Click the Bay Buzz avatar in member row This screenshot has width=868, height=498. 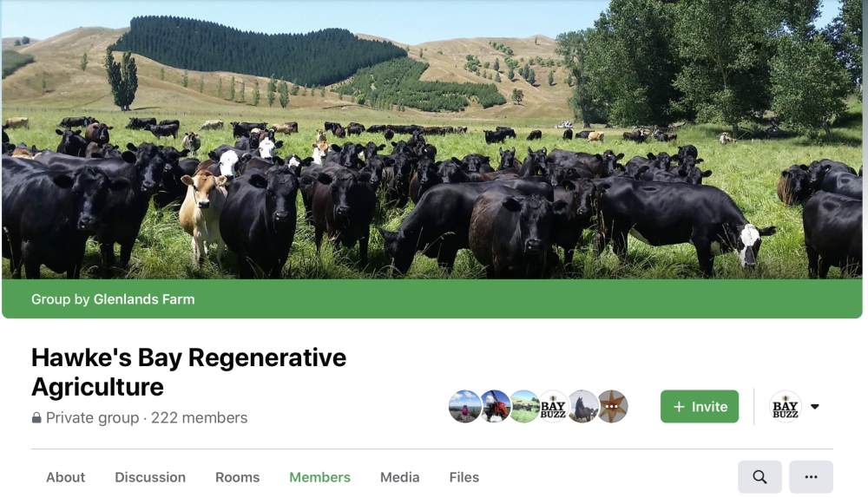553,406
